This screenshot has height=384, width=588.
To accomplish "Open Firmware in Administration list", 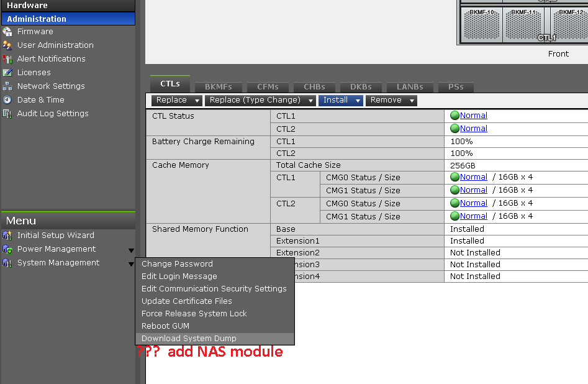I will [35, 32].
